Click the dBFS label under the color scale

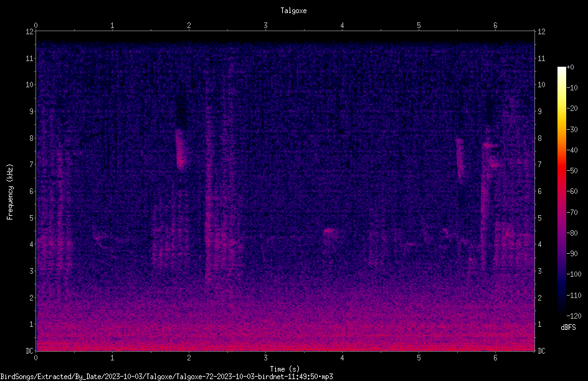(x=568, y=327)
